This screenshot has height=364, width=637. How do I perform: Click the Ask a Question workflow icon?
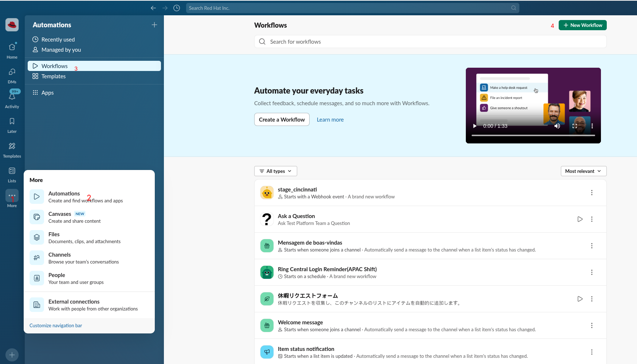(x=267, y=219)
